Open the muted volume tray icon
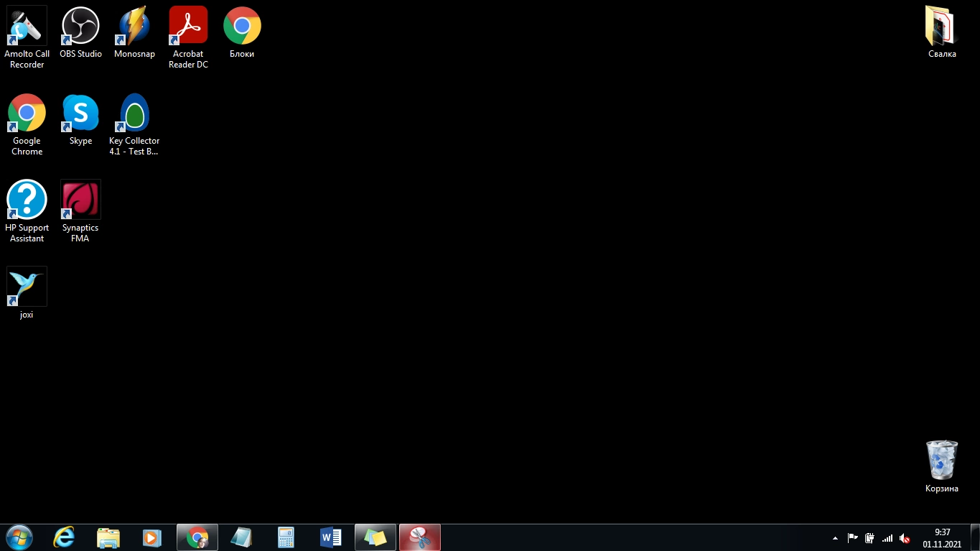Viewport: 980px width, 551px height. [x=905, y=538]
